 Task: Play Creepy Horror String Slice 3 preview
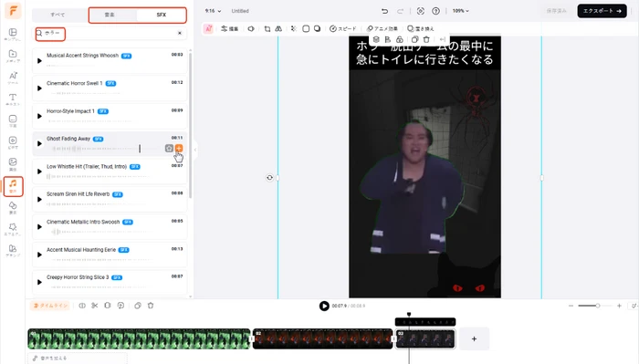click(x=39, y=282)
